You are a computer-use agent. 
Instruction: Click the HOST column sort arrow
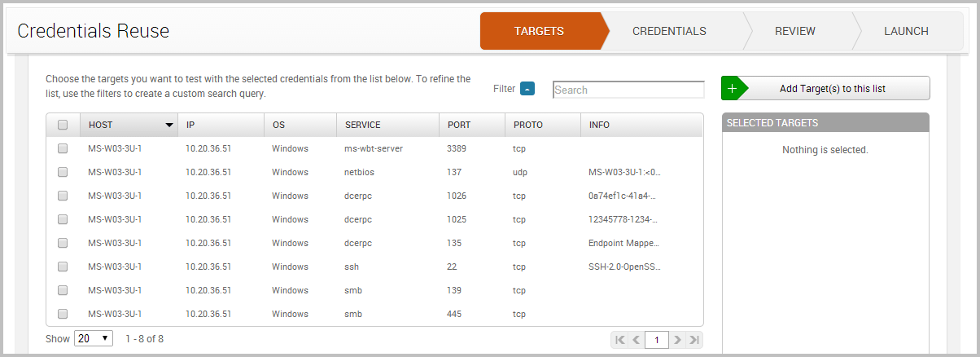(x=169, y=126)
